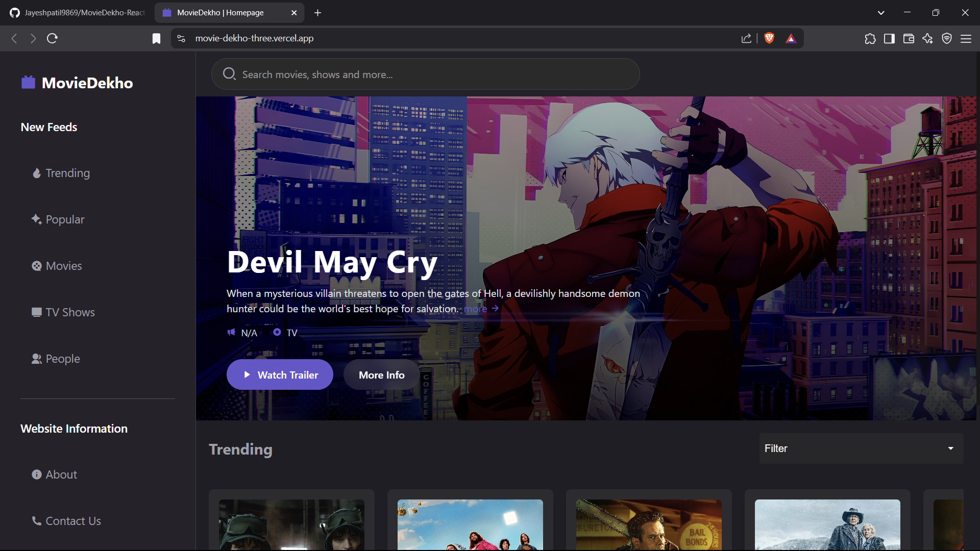Switch to the Jayeshpatil9869/MovieDekho-React tab

click(x=78, y=13)
